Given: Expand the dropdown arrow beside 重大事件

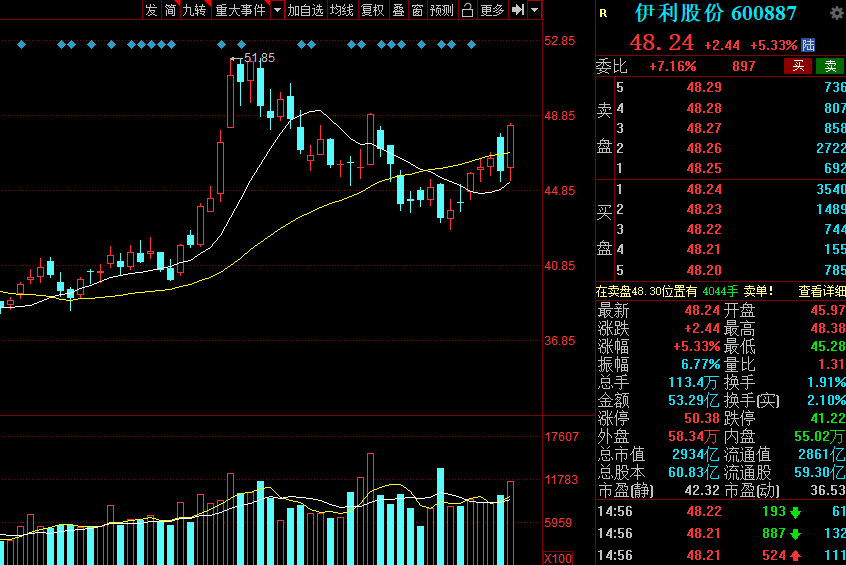Looking at the screenshot, I should (277, 10).
